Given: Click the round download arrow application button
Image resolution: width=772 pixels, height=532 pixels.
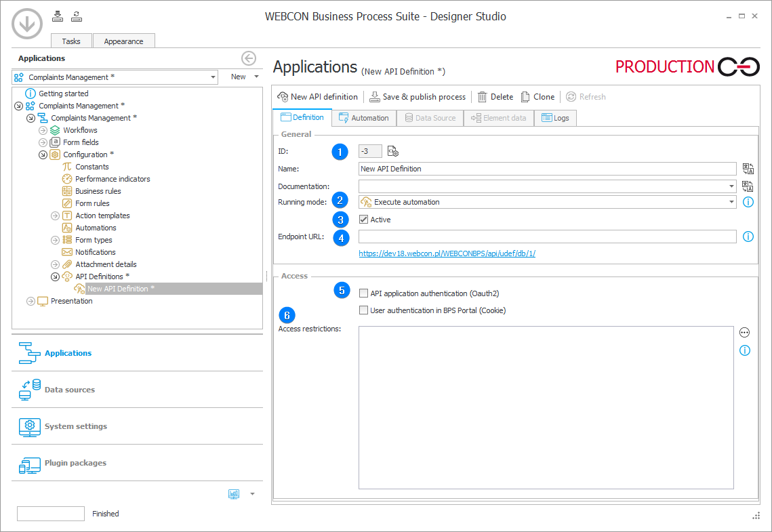Looking at the screenshot, I should click(x=27, y=23).
